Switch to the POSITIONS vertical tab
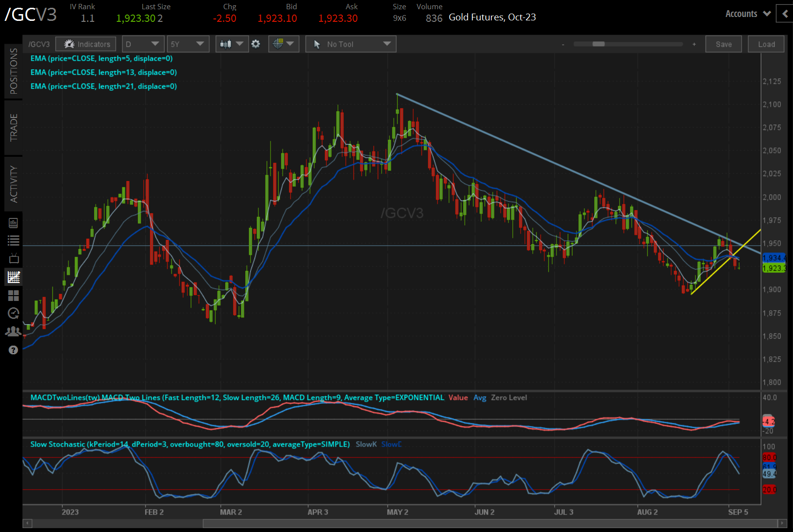 pos(14,71)
